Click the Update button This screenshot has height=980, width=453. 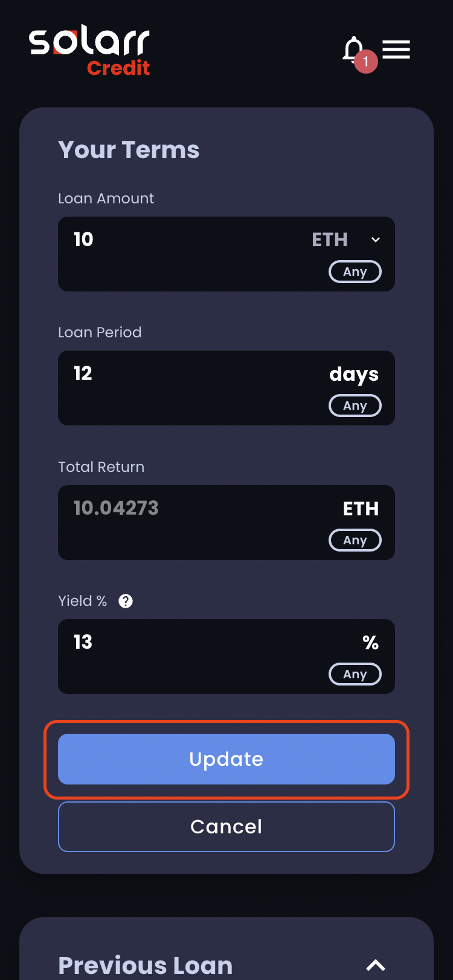pyautogui.click(x=226, y=759)
